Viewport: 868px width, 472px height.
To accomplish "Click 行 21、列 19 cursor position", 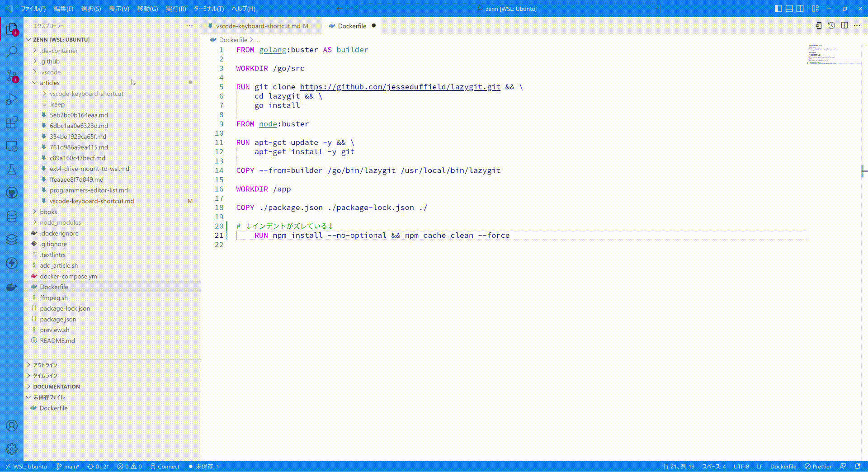I will (x=679, y=467).
